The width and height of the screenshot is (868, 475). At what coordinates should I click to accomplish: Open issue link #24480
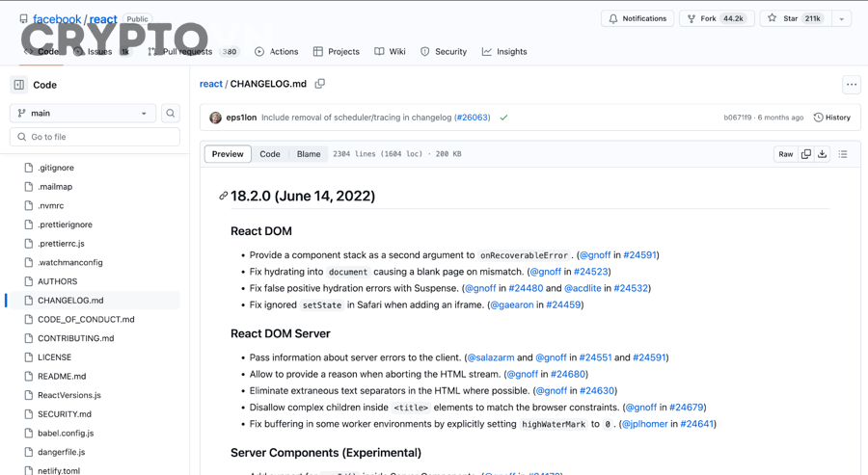(526, 288)
